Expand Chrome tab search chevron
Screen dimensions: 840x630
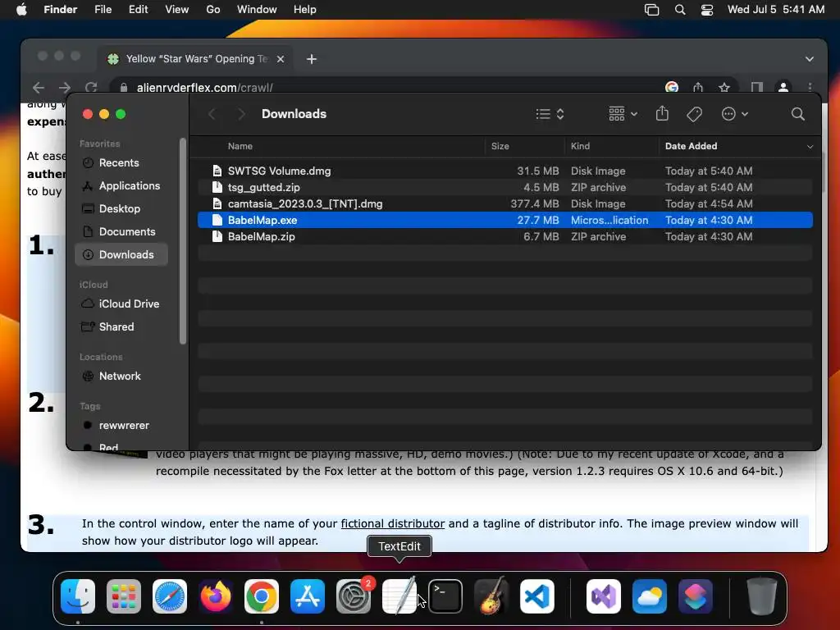pyautogui.click(x=810, y=59)
